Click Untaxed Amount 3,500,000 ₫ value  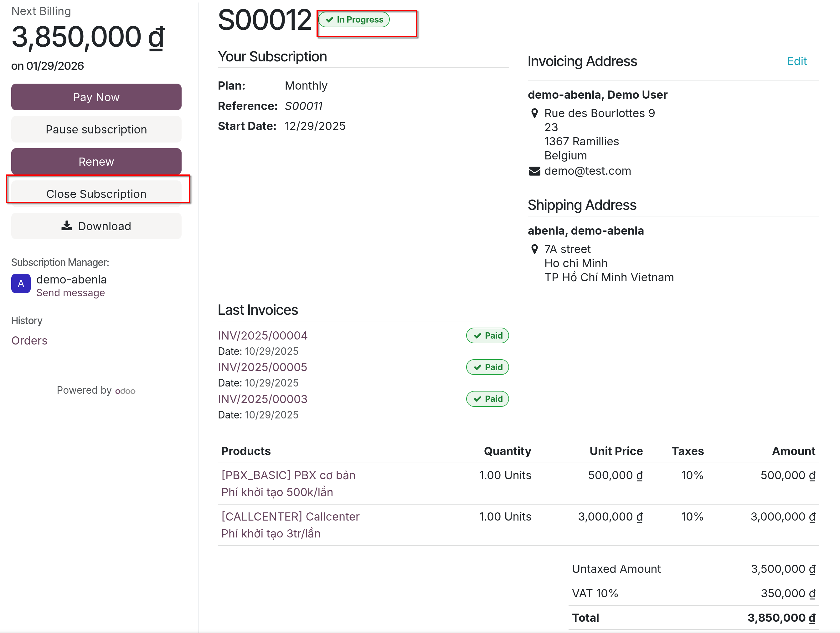pos(783,569)
